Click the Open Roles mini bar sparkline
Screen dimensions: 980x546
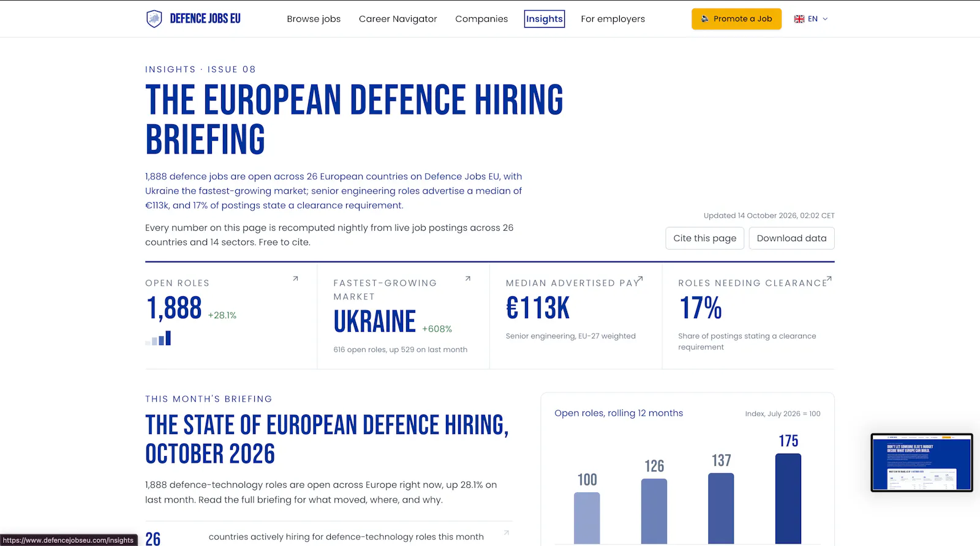click(158, 338)
